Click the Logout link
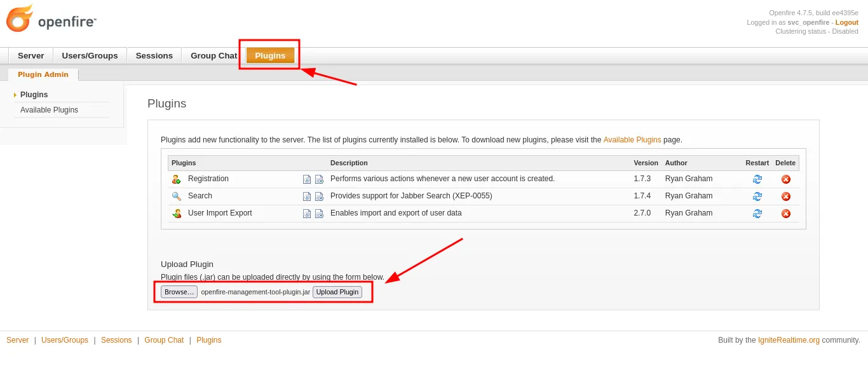This screenshot has width=868, height=391. [x=847, y=22]
